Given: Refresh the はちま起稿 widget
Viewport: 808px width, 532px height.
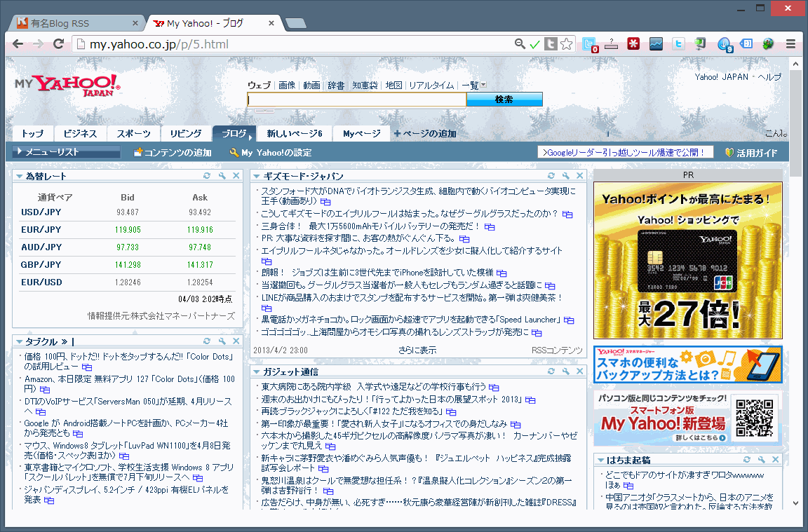Looking at the screenshot, I should [747, 460].
